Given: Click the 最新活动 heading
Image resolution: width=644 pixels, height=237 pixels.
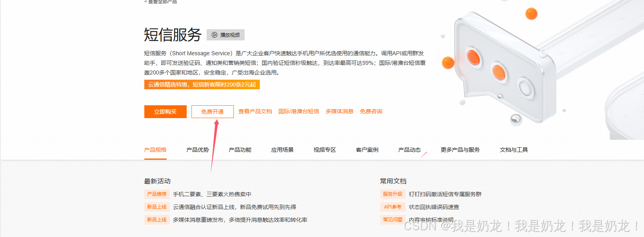Looking at the screenshot, I should [158, 181].
